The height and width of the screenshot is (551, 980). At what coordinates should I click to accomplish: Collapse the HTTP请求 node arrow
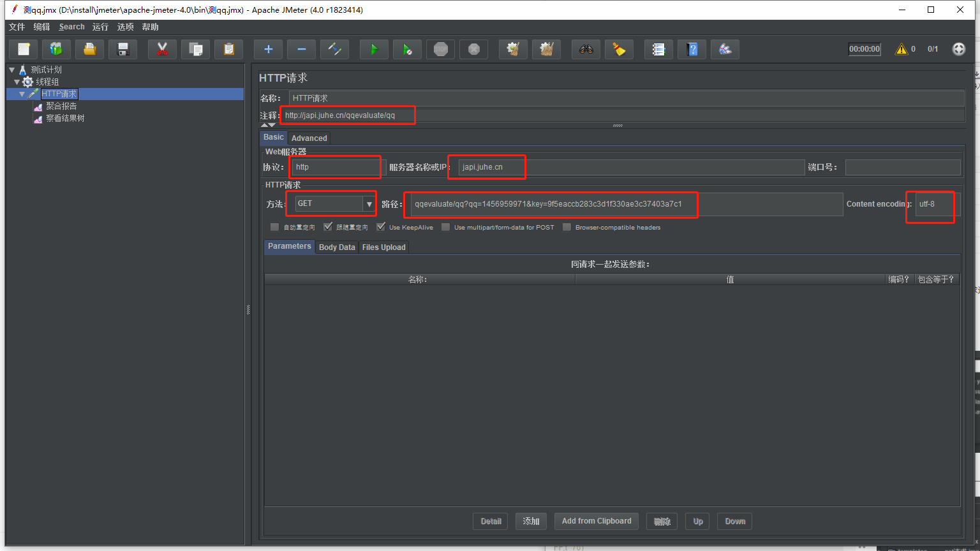[x=22, y=94]
